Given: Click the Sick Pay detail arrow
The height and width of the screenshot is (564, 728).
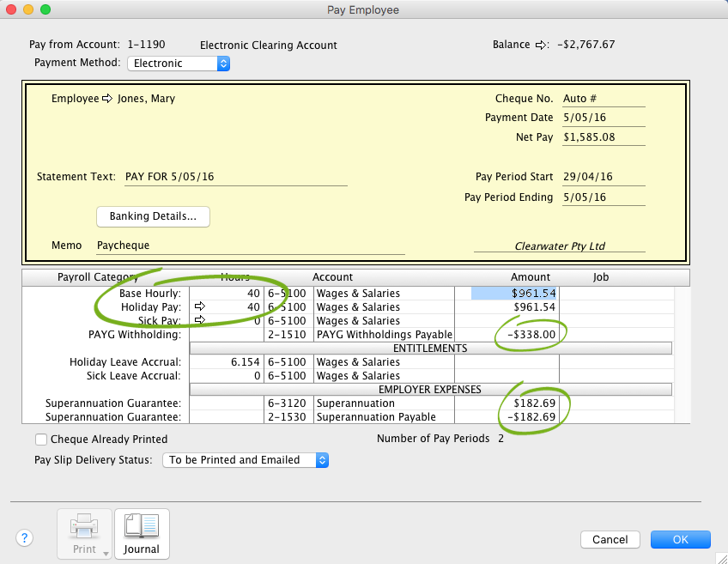Looking at the screenshot, I should (x=200, y=321).
